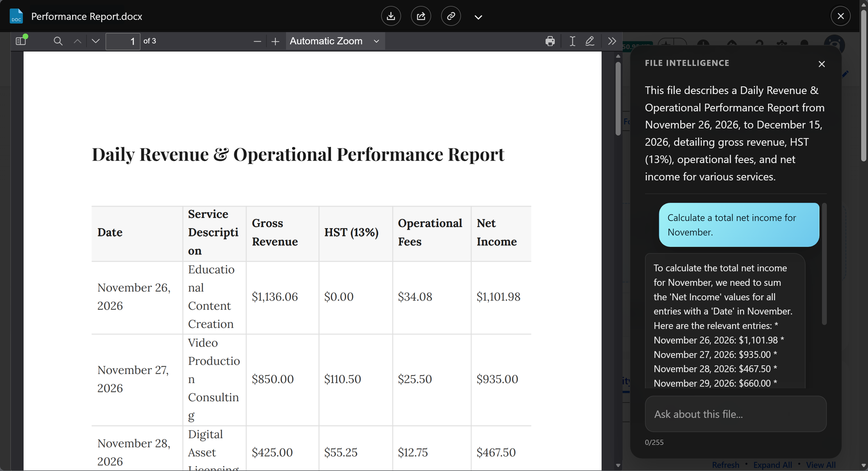Copy link using chain icon
Image resolution: width=868 pixels, height=471 pixels.
[x=451, y=16]
